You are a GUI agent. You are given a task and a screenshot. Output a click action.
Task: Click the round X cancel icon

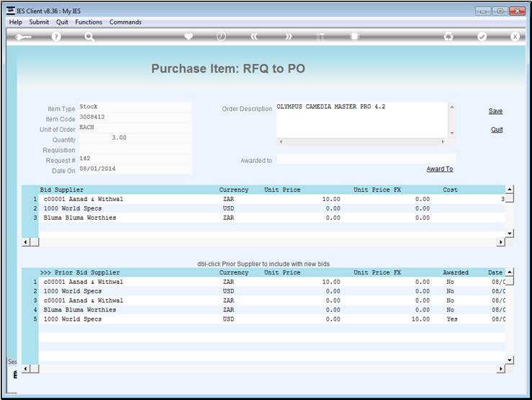pos(515,36)
